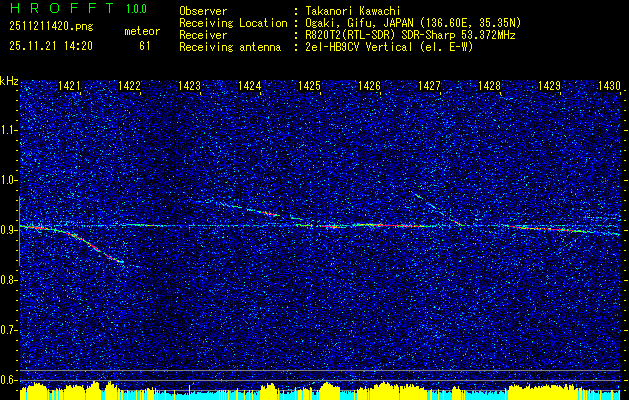Click the 1429 time marker
This screenshot has width=629, height=400.
pyautogui.click(x=549, y=85)
